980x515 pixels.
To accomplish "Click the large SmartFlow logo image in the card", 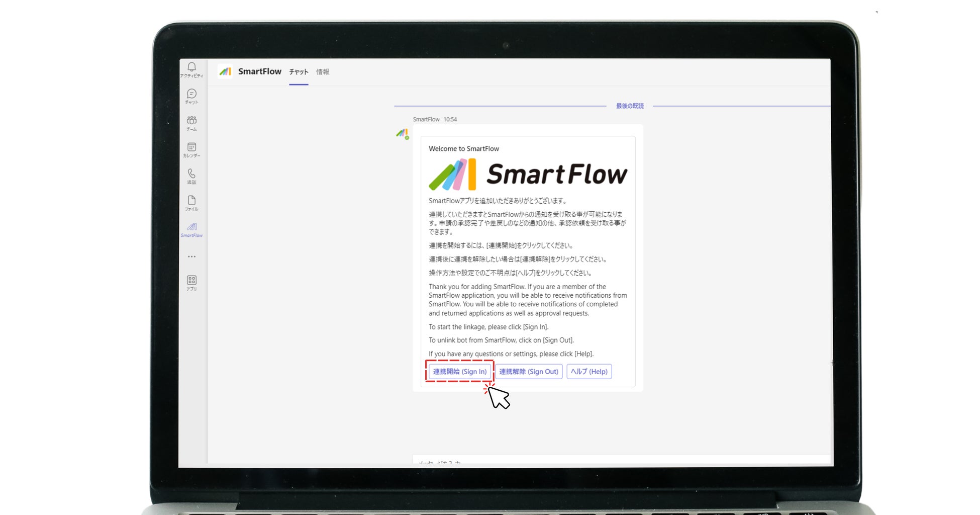I will point(528,175).
